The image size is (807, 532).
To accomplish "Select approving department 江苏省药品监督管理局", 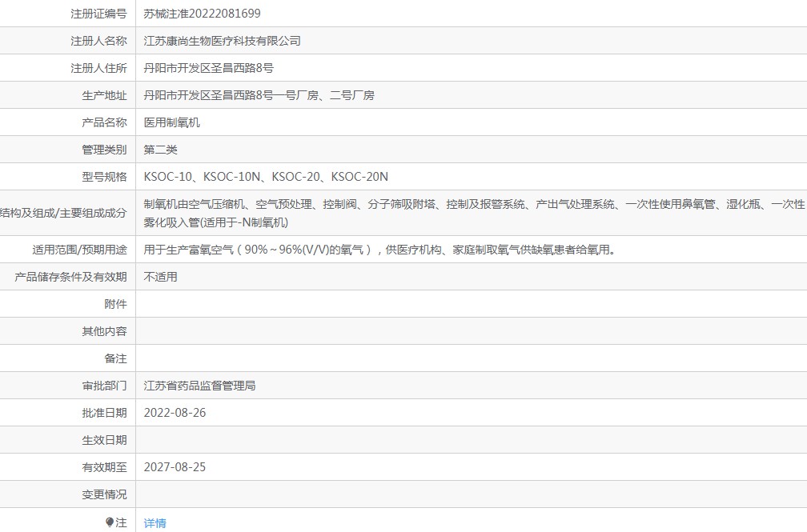I will (x=199, y=386).
